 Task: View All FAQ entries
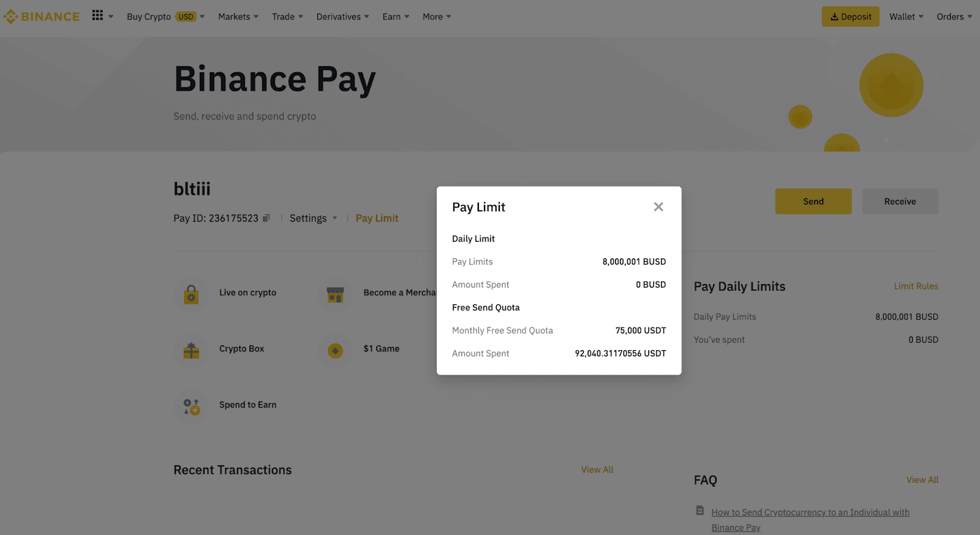[x=922, y=480]
